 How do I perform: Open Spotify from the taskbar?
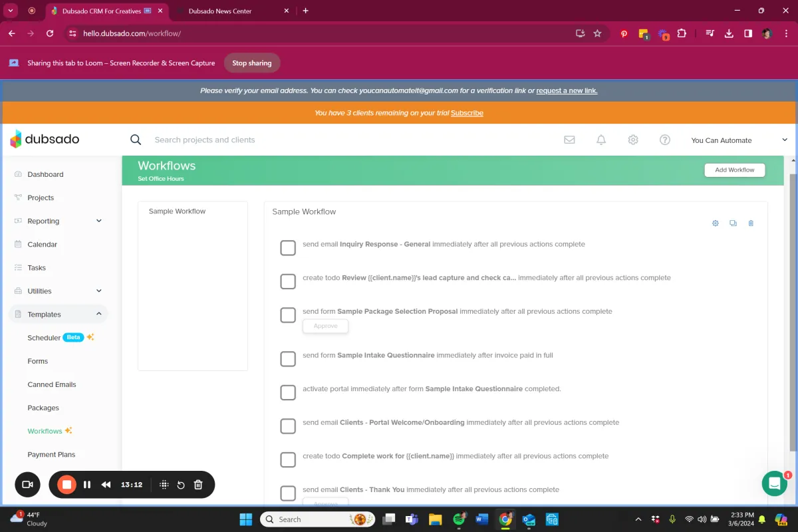[459, 519]
